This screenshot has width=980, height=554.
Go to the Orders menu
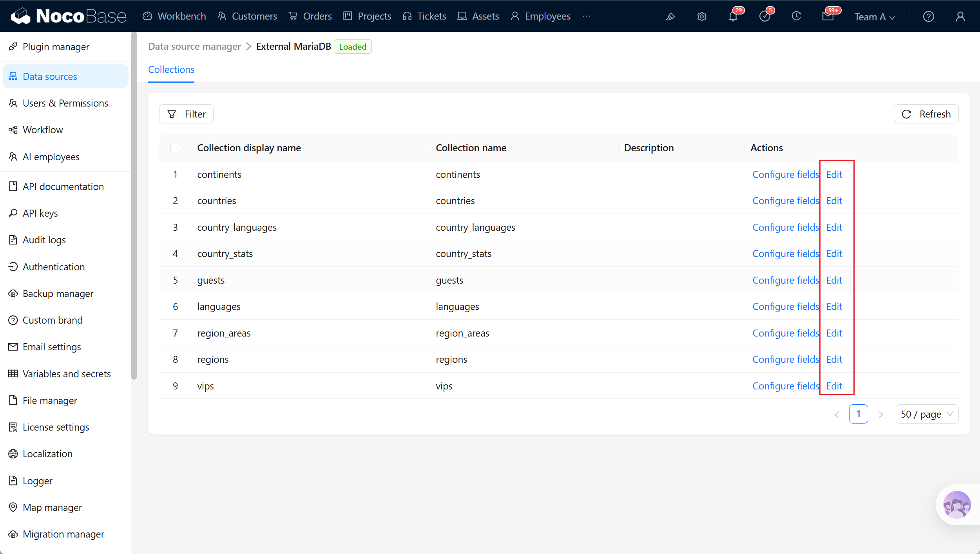310,16
